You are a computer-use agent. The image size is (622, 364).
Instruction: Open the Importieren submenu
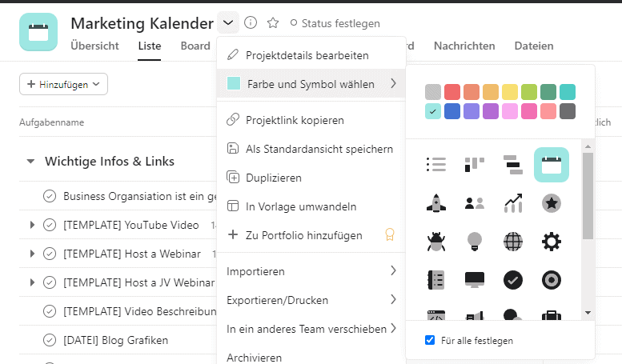point(311,271)
